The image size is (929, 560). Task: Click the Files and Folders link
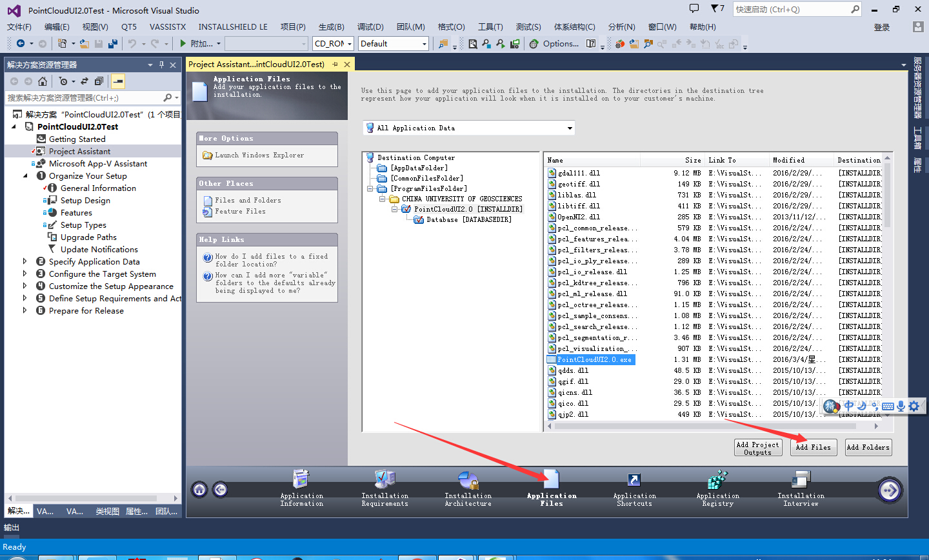(x=248, y=201)
